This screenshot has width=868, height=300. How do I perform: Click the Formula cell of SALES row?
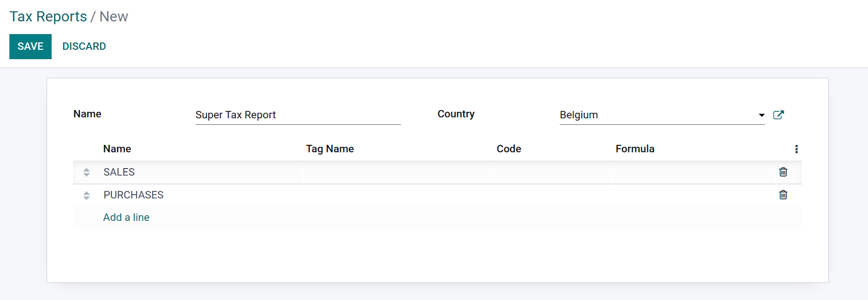coord(694,173)
